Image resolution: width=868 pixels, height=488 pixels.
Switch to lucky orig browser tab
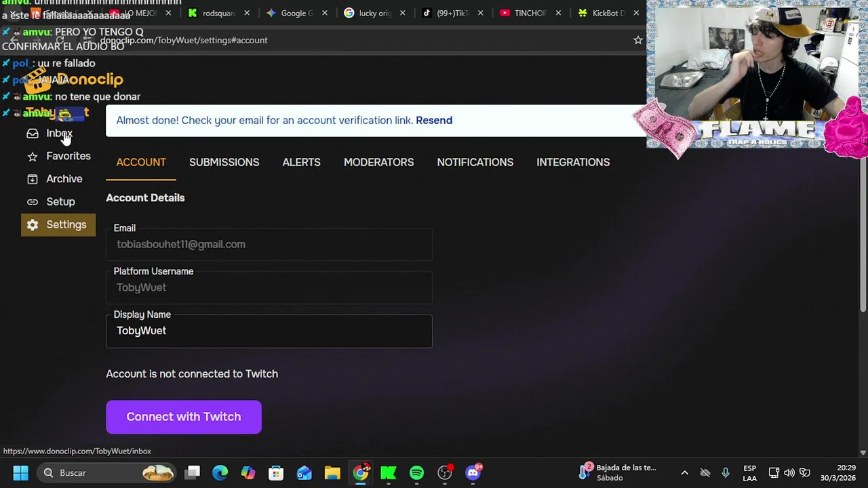point(375,13)
